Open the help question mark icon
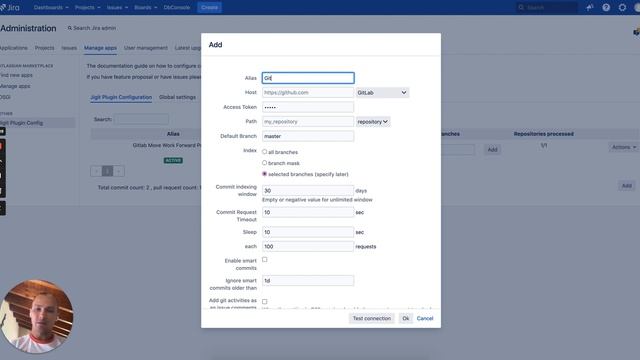640x360 pixels. (x=606, y=7)
